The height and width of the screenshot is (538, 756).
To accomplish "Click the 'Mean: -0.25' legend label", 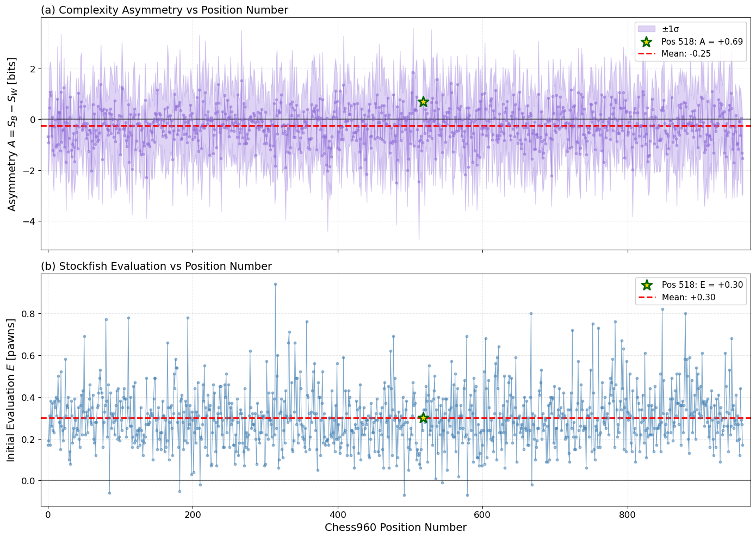I will pos(686,54).
